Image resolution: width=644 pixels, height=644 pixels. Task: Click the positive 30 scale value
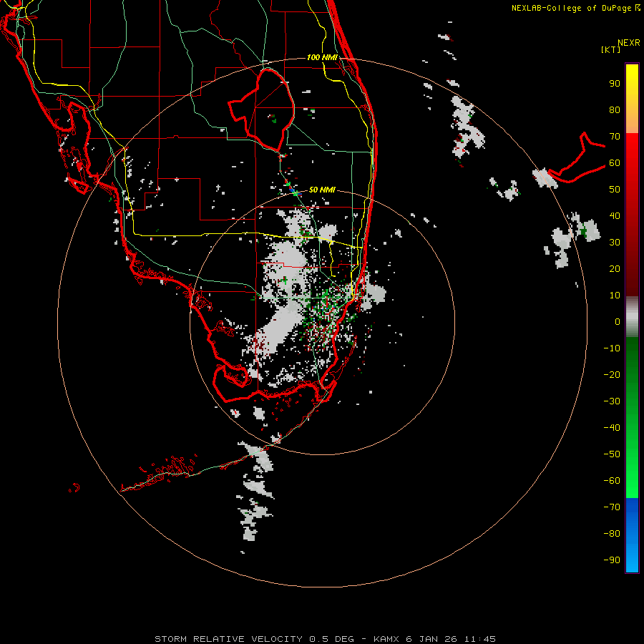pos(615,243)
